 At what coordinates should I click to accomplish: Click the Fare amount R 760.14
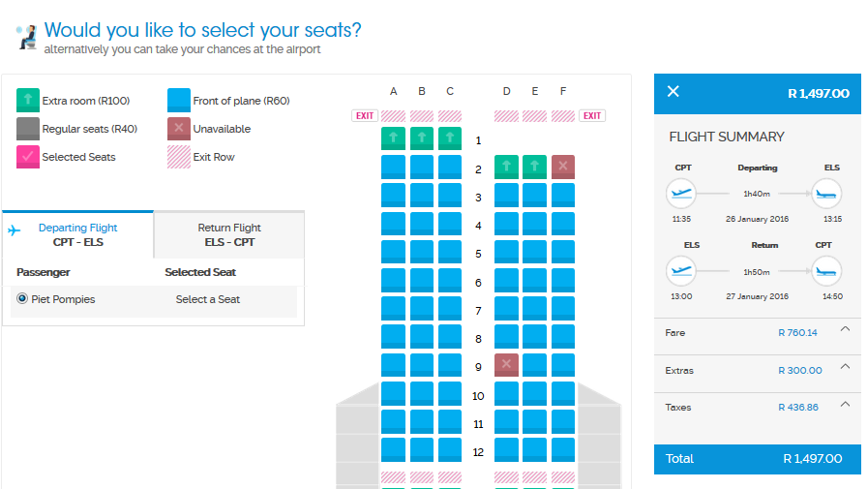click(x=797, y=333)
